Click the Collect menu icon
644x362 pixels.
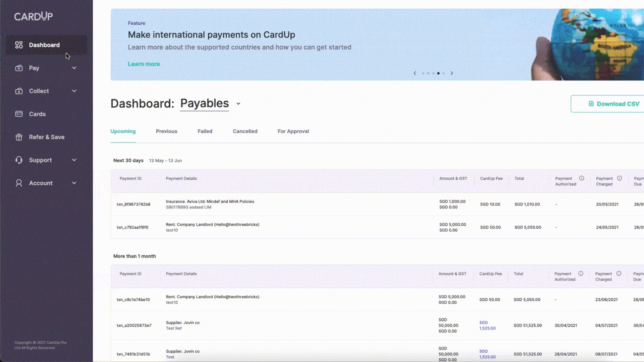[x=18, y=91]
